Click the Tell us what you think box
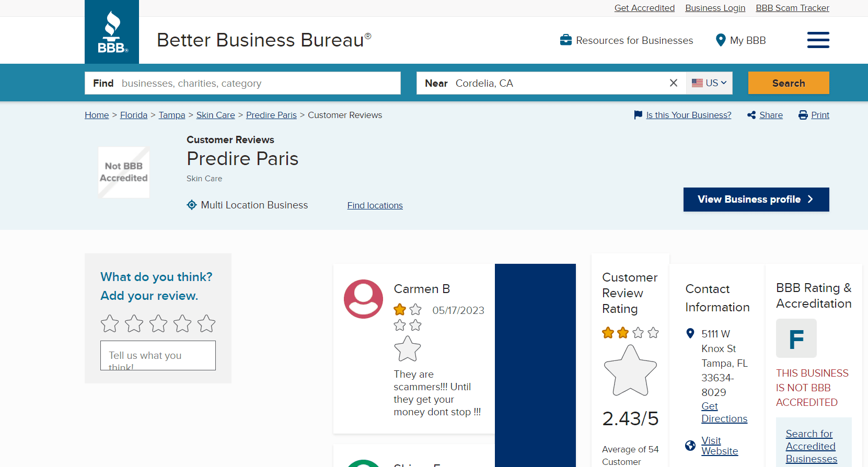 (158, 356)
